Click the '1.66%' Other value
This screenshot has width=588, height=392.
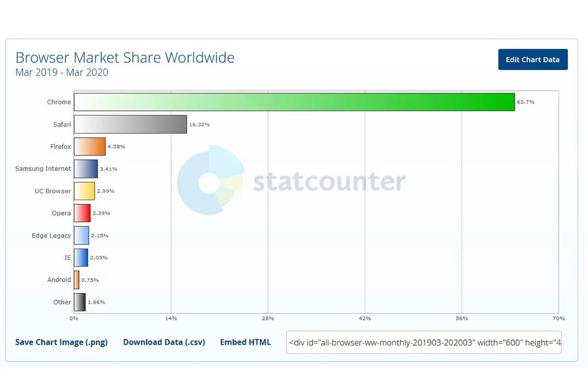(96, 302)
